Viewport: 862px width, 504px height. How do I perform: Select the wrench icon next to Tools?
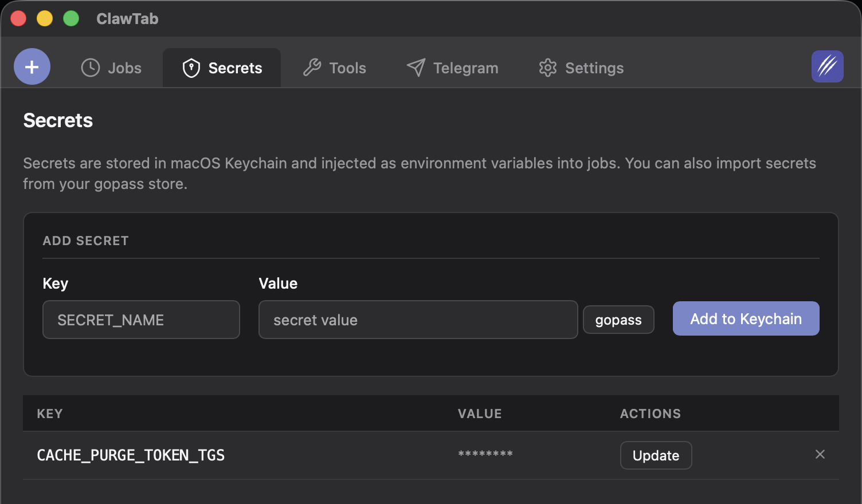tap(311, 68)
